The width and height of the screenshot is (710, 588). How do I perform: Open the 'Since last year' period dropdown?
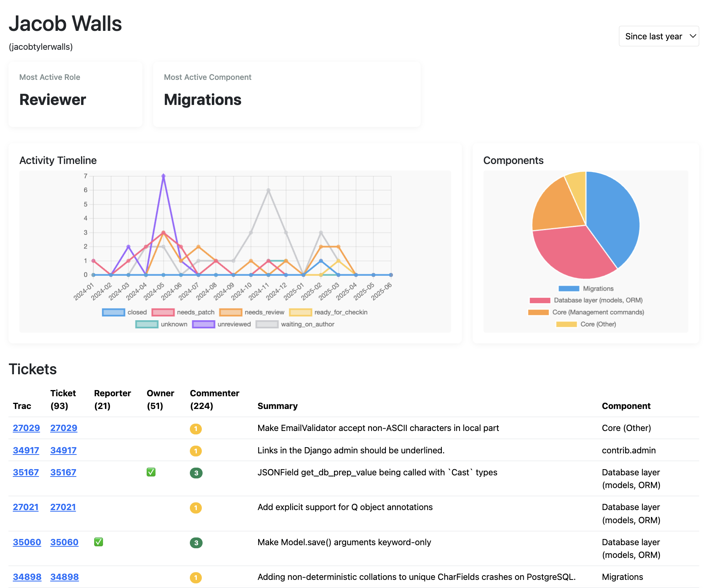pyautogui.click(x=659, y=36)
